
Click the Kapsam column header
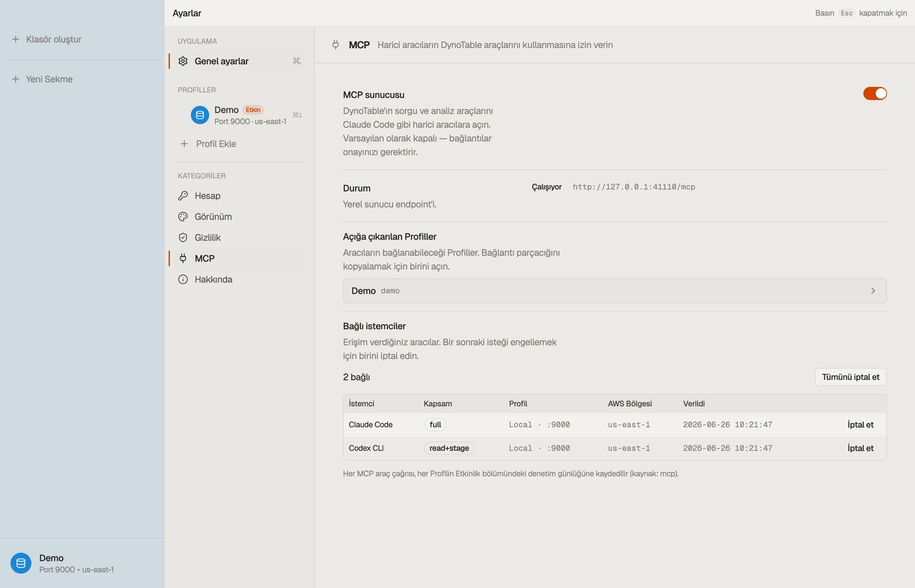[x=438, y=403]
